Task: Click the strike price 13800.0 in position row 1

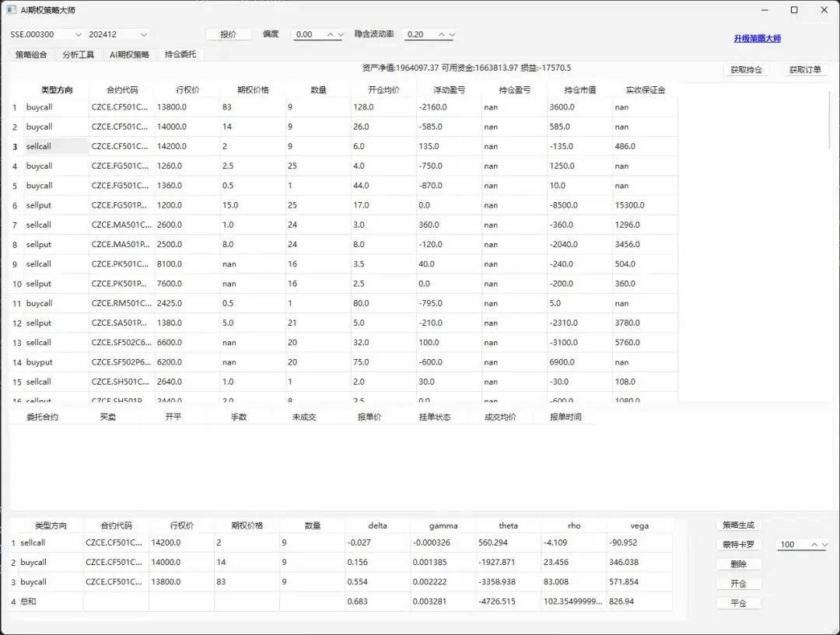Action: click(187, 107)
